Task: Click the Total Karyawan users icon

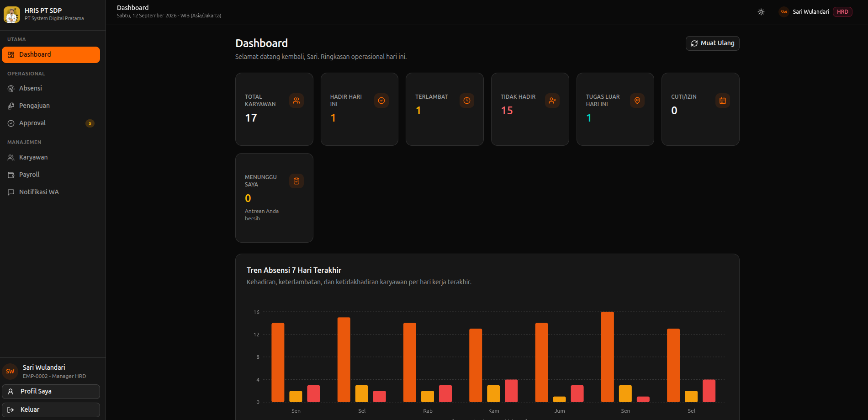Action: (x=296, y=101)
